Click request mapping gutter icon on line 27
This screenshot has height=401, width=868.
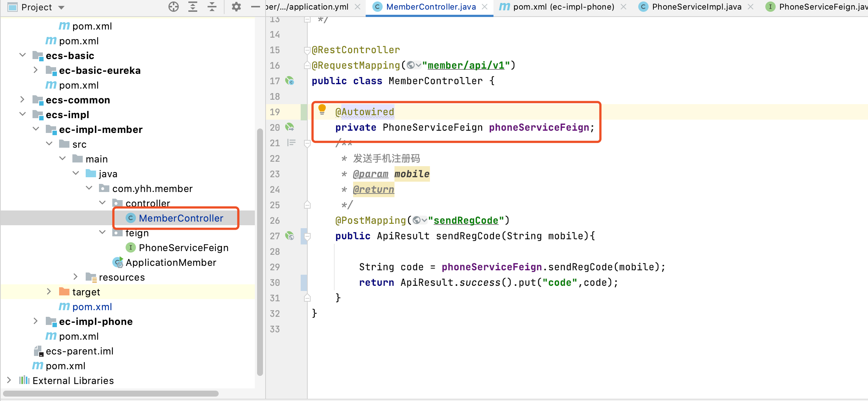290,236
